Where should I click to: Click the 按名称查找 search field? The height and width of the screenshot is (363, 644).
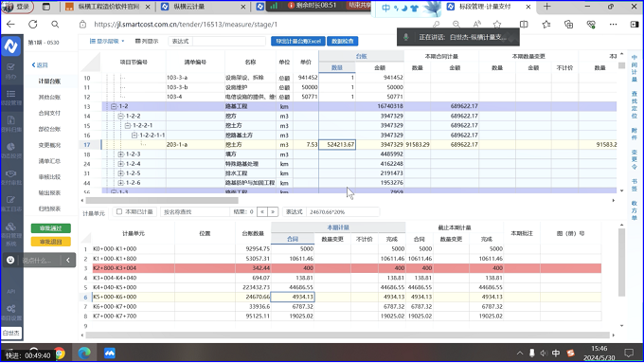click(x=195, y=211)
